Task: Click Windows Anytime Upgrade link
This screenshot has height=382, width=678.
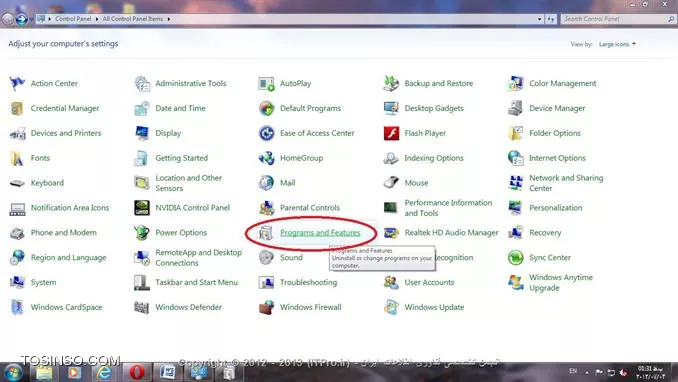Action: (x=561, y=282)
